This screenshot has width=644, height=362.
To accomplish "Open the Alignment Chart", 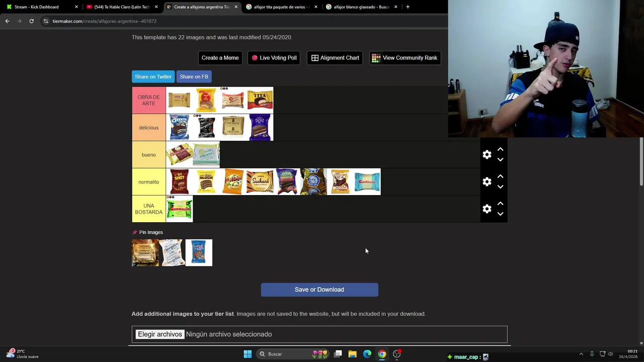I will coord(335,58).
